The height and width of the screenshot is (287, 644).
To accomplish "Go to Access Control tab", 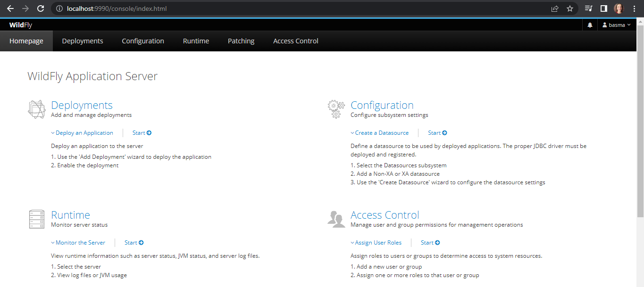I will point(296,41).
